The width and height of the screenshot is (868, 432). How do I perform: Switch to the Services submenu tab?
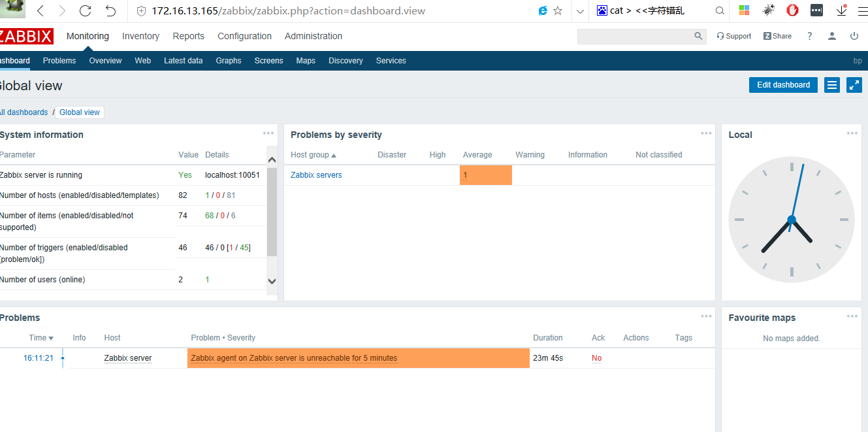tap(391, 61)
